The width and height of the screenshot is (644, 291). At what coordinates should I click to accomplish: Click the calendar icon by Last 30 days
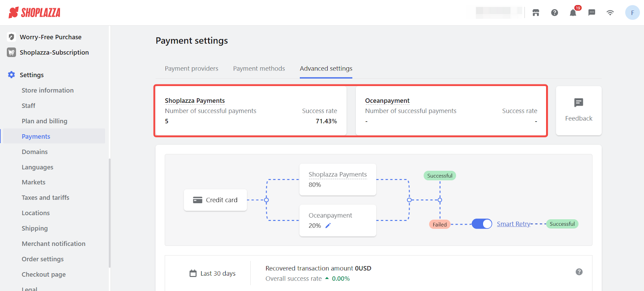coord(193,273)
